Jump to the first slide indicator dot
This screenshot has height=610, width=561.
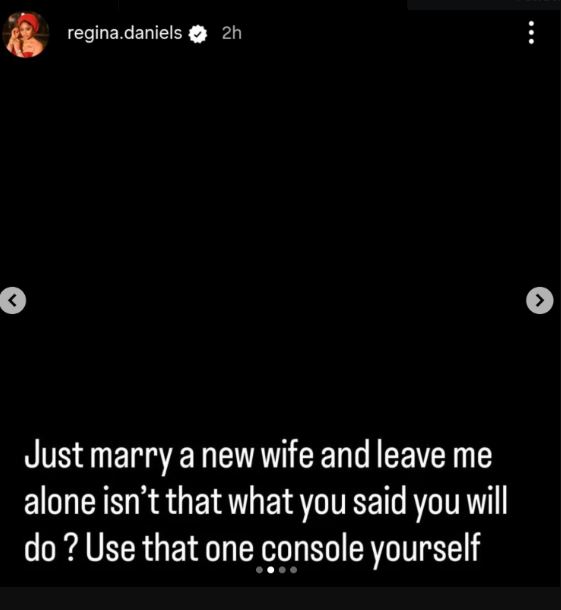click(x=259, y=570)
